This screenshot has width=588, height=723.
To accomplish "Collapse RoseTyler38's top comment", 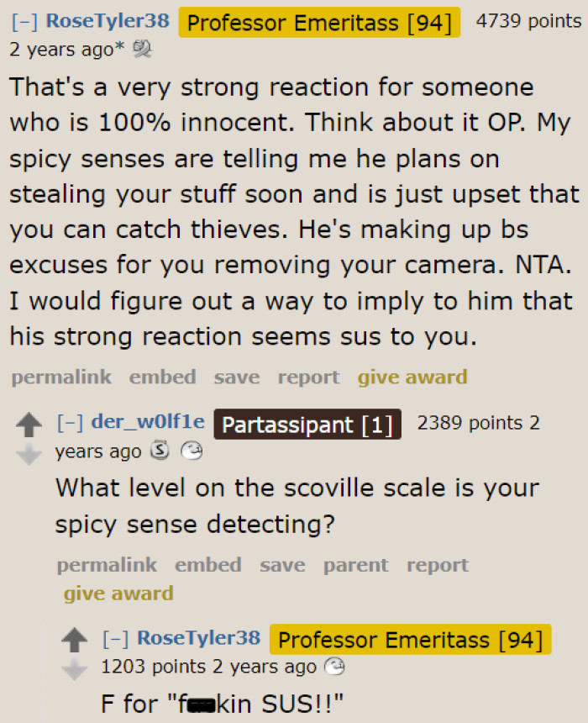I will 24,20.
